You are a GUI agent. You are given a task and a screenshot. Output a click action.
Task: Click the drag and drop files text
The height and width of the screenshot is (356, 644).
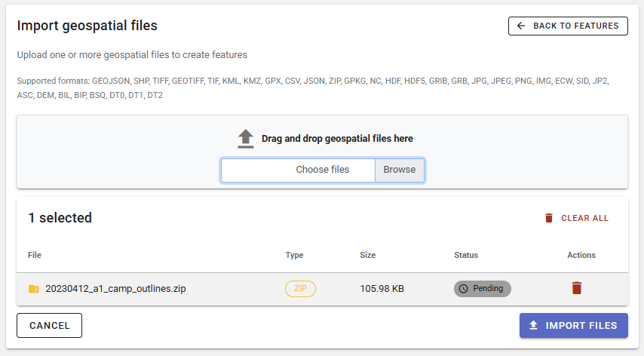(337, 139)
